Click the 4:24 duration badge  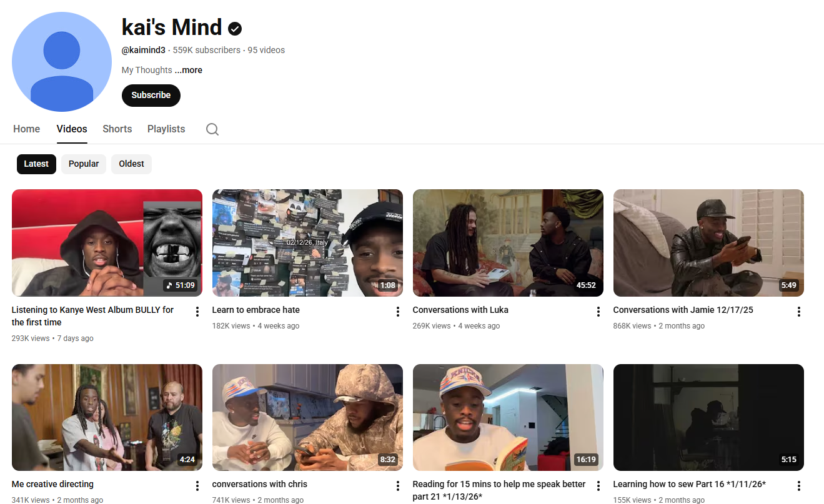tap(187, 460)
